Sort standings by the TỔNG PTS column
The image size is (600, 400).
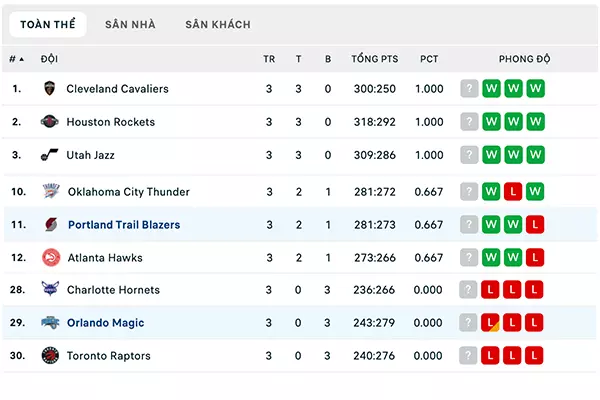(x=375, y=59)
